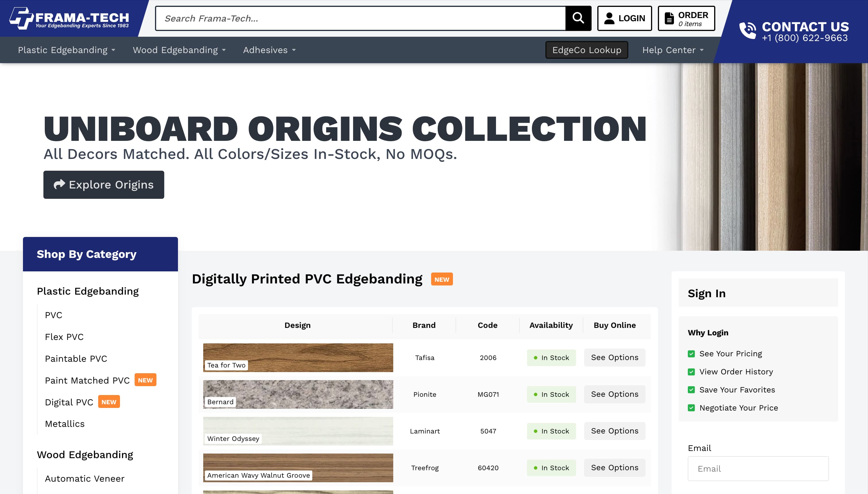868x494 pixels.
Task: Click the Contact Us phone icon
Action: [747, 31]
